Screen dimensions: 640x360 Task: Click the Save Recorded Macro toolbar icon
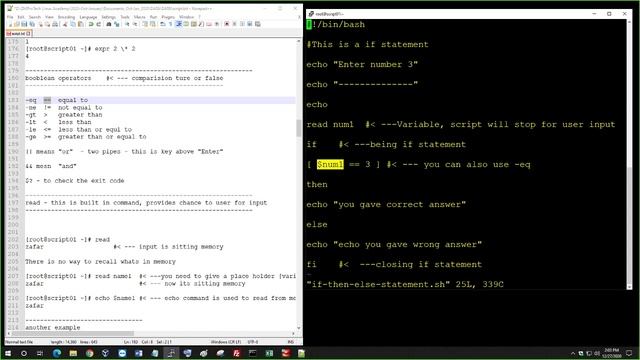point(258,24)
